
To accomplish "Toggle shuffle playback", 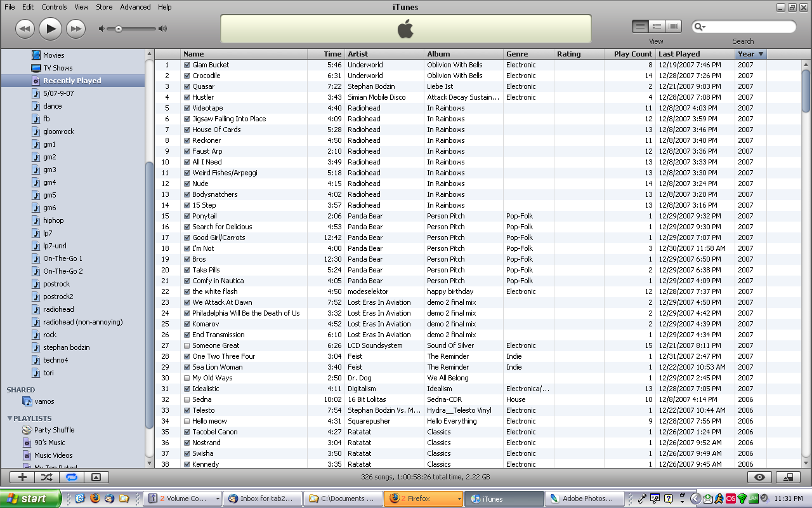I will [x=46, y=477].
